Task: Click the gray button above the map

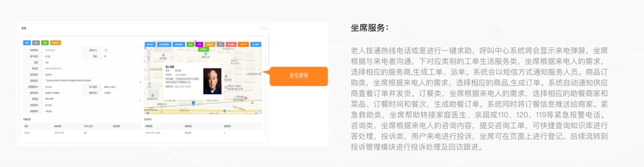Action: [x=220, y=45]
